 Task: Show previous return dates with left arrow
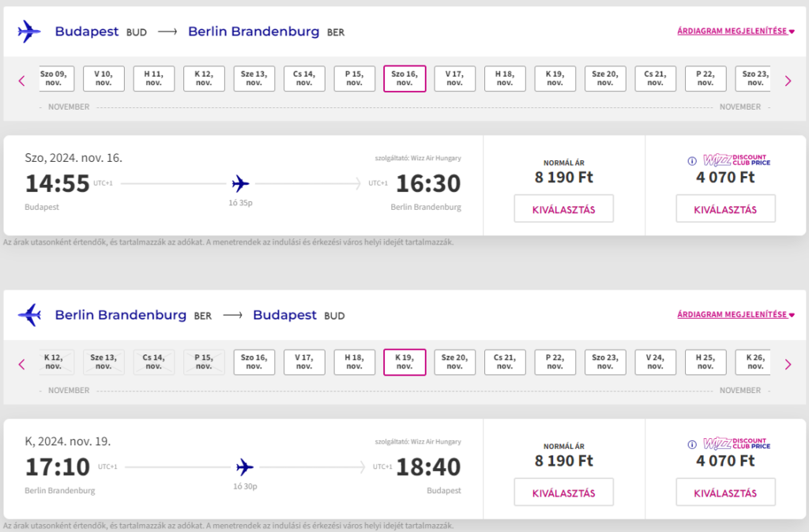pyautogui.click(x=21, y=365)
